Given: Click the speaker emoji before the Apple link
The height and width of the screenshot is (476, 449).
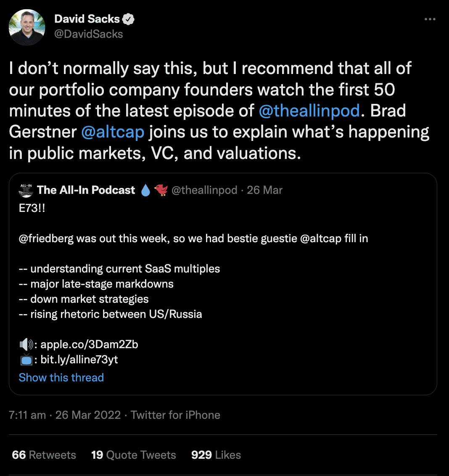Looking at the screenshot, I should point(26,345).
